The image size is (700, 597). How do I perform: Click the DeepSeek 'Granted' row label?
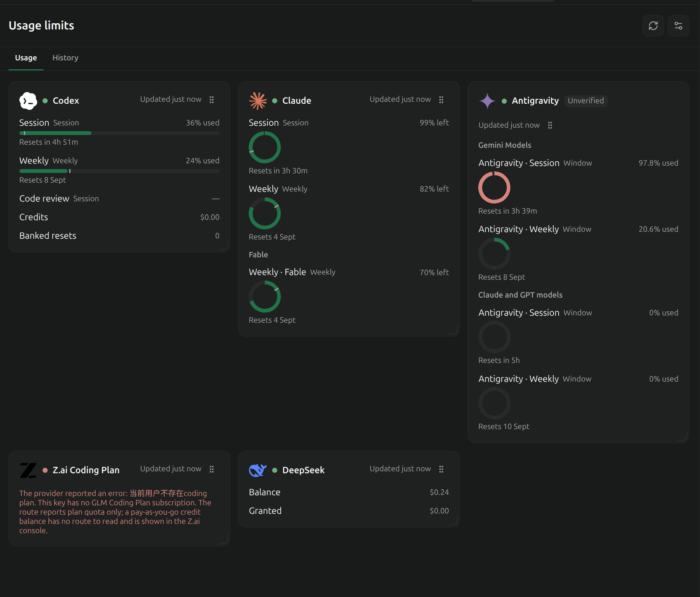click(x=265, y=511)
